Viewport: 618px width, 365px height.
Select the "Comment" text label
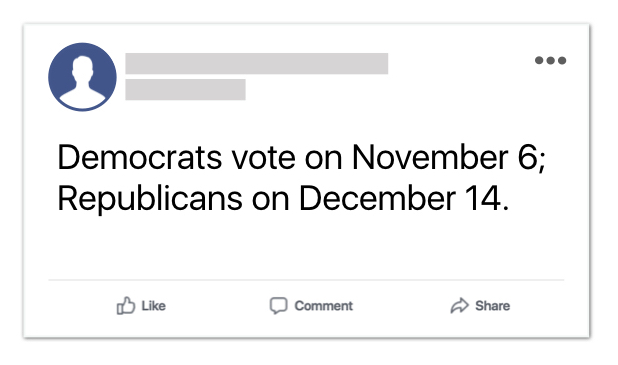(x=324, y=306)
